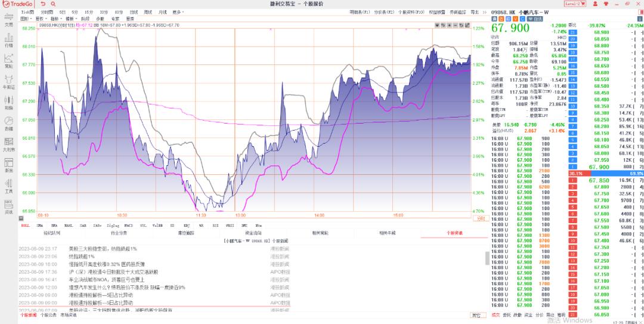Toggle the ZigZag indicator
This screenshot has height=324, width=644.
(112, 226)
